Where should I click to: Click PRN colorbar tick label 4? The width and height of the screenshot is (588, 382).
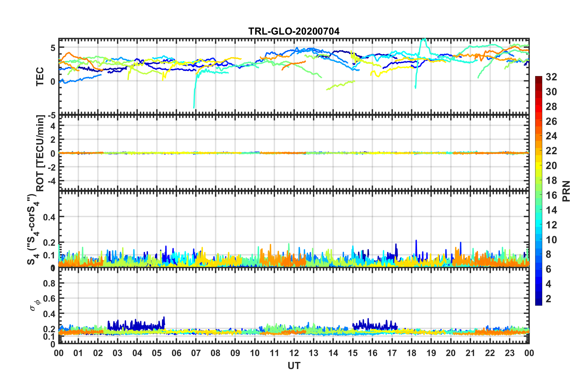tap(548, 284)
